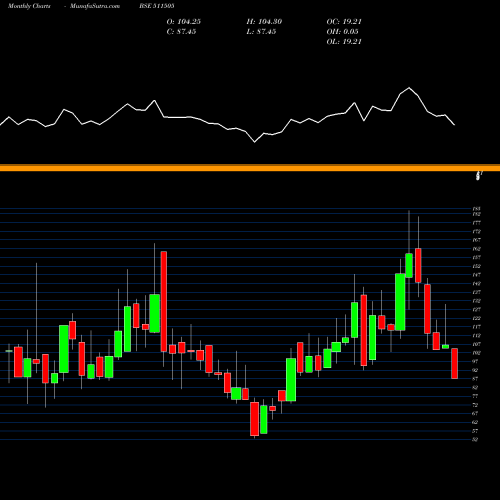Click the 117 price axis label
The image size is (500, 500).
coord(476,327)
